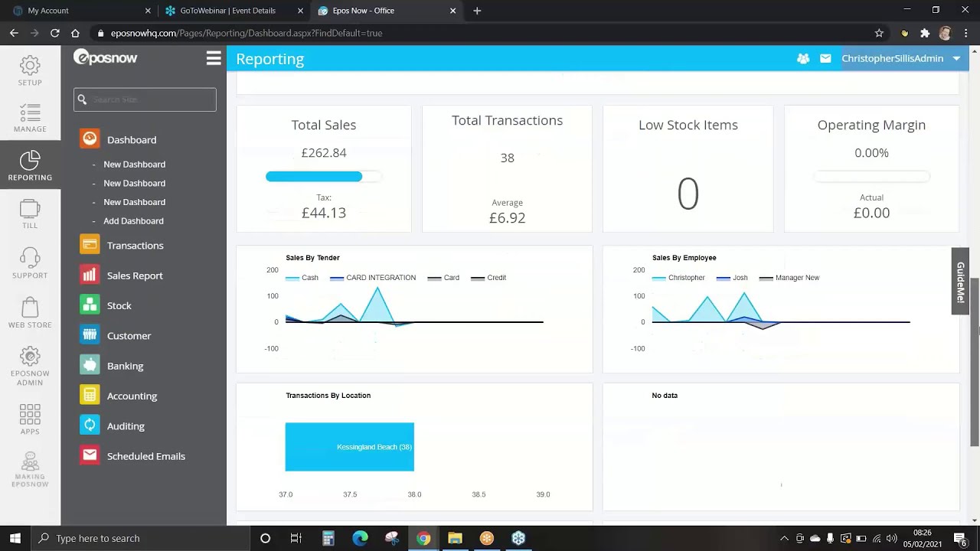This screenshot has width=980, height=551.
Task: Click the Kessingland Beach (38) bar
Action: coord(349,447)
